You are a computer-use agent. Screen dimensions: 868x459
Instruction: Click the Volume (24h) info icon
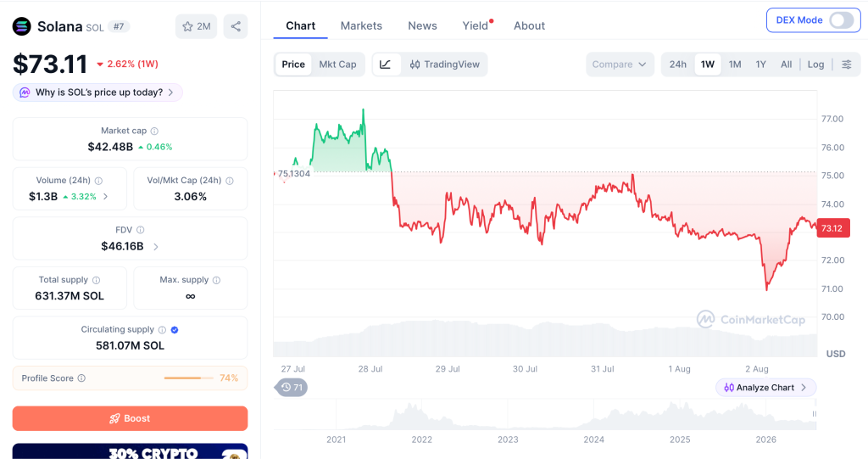tap(98, 181)
